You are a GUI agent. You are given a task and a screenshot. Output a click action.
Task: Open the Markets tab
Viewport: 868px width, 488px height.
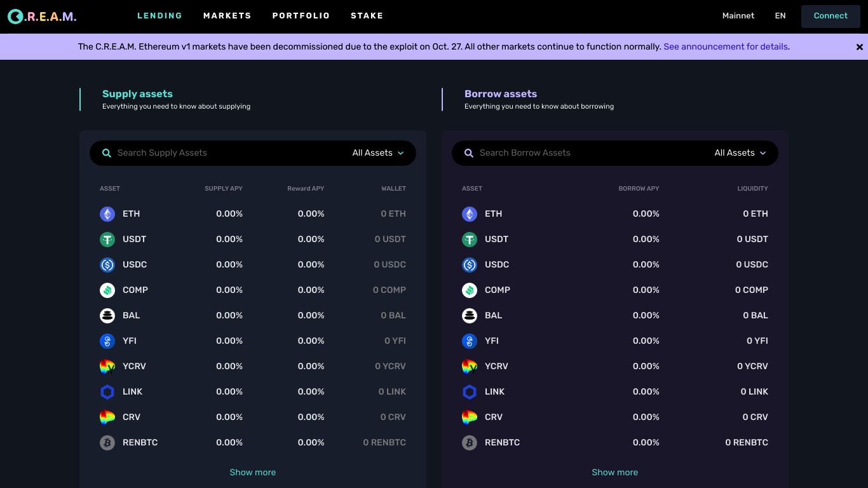[227, 16]
